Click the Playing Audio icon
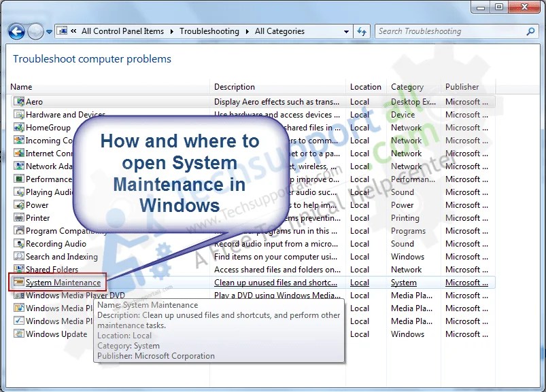Viewport: 546px width, 392px height. click(x=18, y=192)
